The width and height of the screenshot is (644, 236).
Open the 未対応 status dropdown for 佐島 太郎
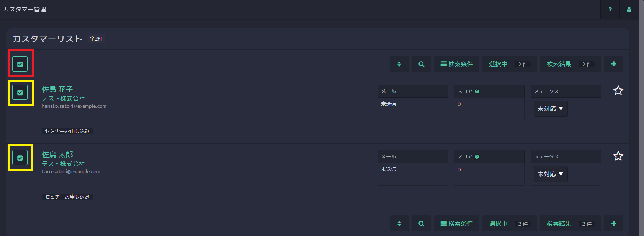(x=551, y=174)
